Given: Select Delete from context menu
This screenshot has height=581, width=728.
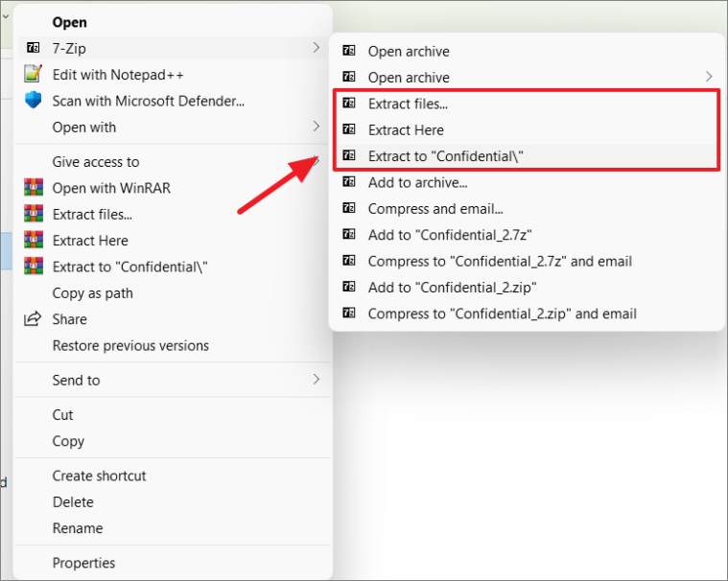Looking at the screenshot, I should [x=173, y=501].
